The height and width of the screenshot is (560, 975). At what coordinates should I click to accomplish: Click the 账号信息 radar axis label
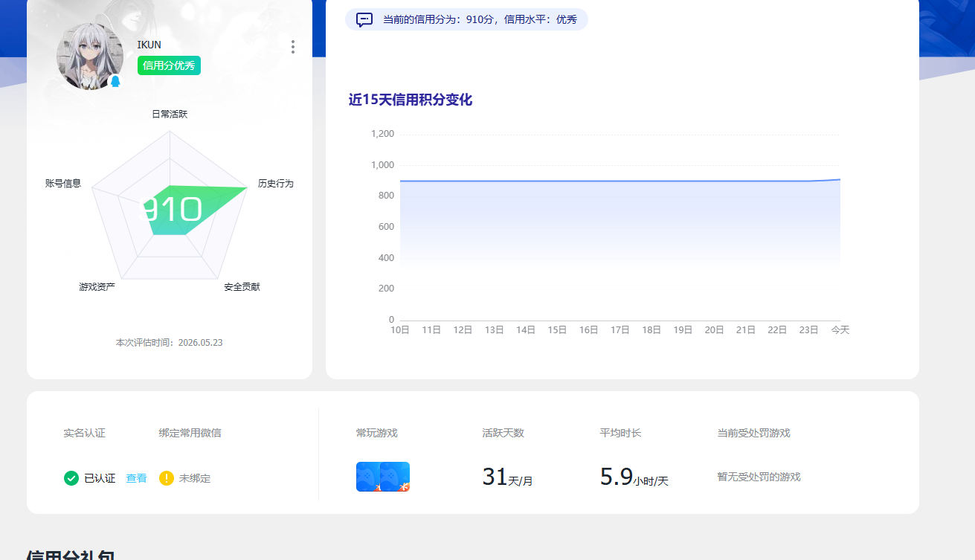[x=63, y=184]
